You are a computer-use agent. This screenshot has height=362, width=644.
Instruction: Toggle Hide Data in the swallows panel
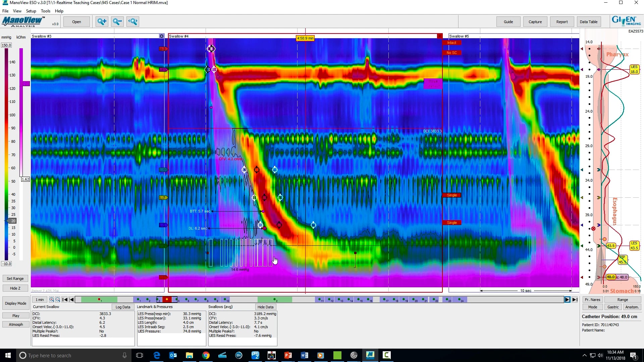[x=265, y=307]
